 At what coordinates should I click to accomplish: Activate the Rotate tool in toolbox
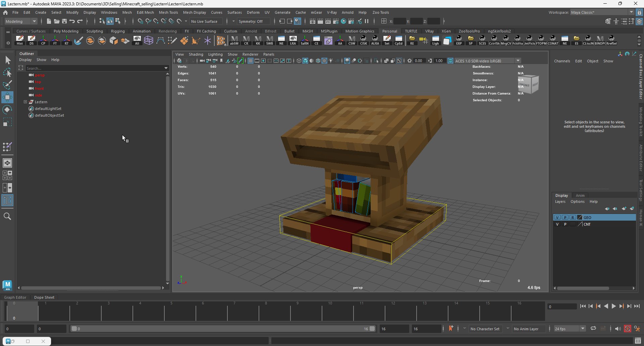coord(7,110)
